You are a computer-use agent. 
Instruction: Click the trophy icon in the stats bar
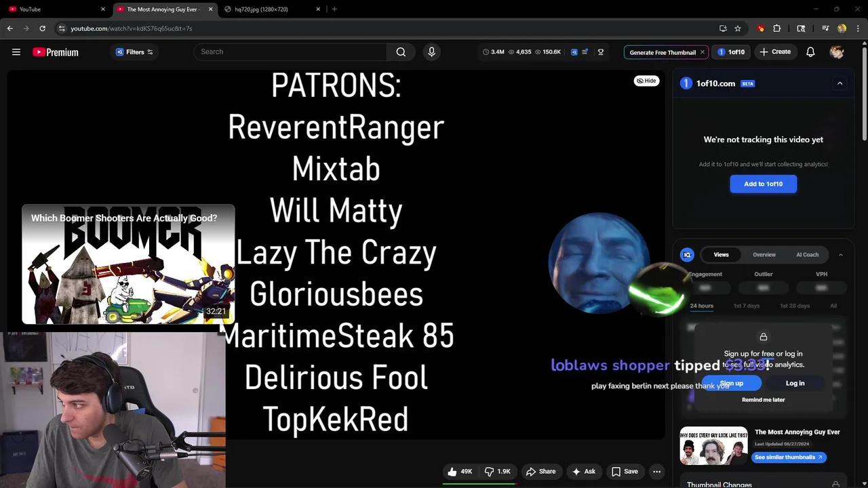(601, 52)
